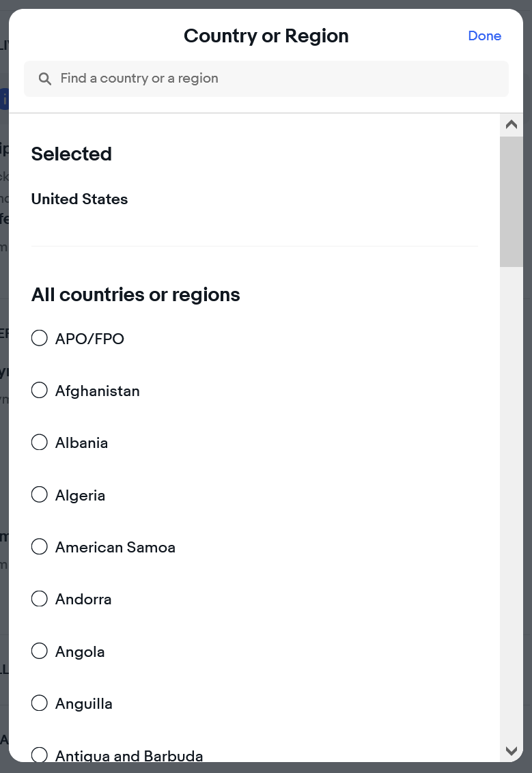
Task: Click the scroll down arrow
Action: click(x=512, y=751)
